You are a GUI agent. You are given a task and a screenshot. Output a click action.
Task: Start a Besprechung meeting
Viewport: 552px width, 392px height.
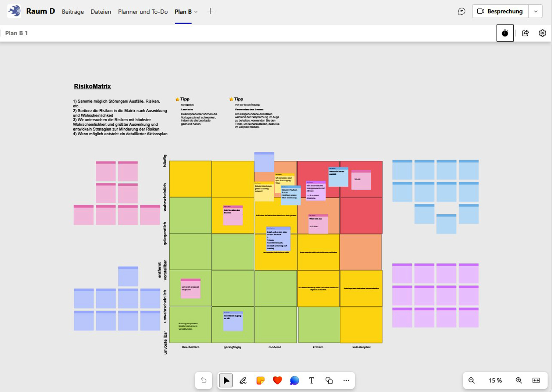coord(500,11)
